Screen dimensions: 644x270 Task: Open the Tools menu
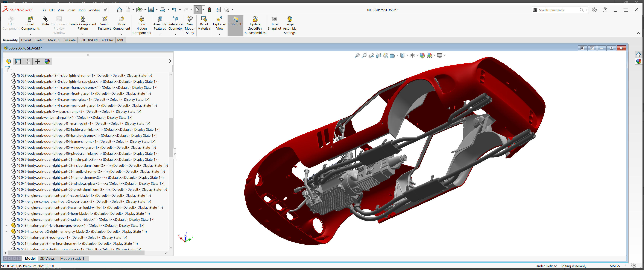tap(82, 10)
